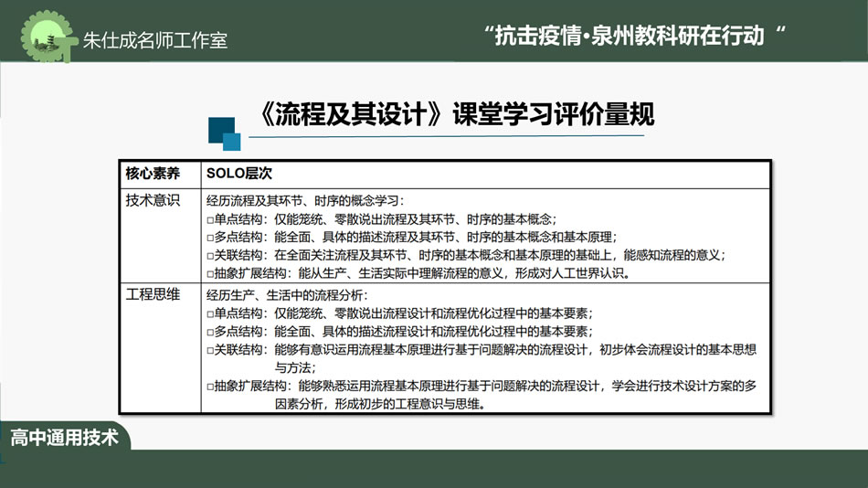The height and width of the screenshot is (488, 868).
Task: Select the 技术意识 row label cell
Action: [x=153, y=201]
